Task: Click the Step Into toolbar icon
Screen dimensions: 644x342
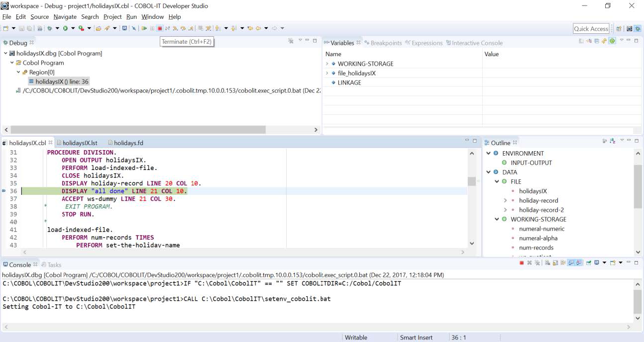Action: point(175,28)
